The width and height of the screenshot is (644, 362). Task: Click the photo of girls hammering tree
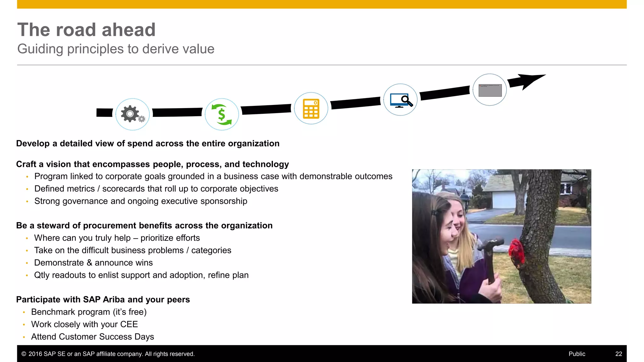tap(502, 236)
